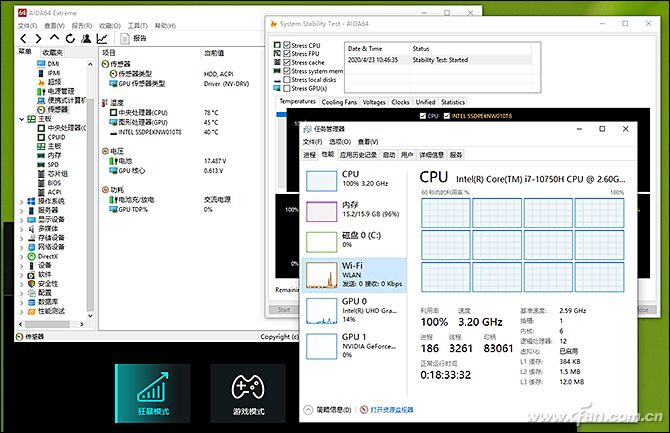Open AIDA64 文件(F) menu
Screen dimensions: 670x433
coord(27,26)
